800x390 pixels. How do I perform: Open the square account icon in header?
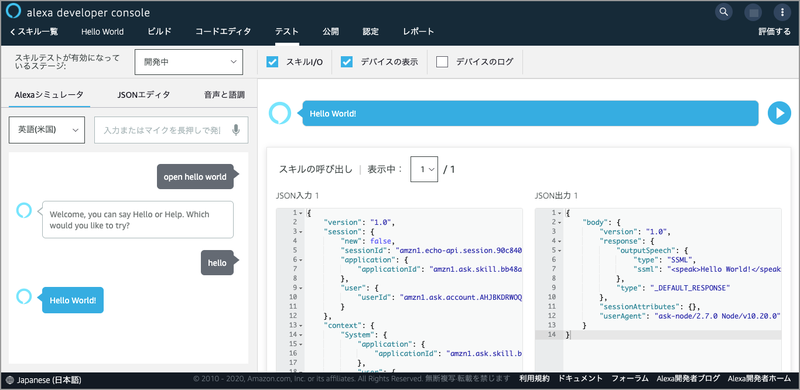753,12
